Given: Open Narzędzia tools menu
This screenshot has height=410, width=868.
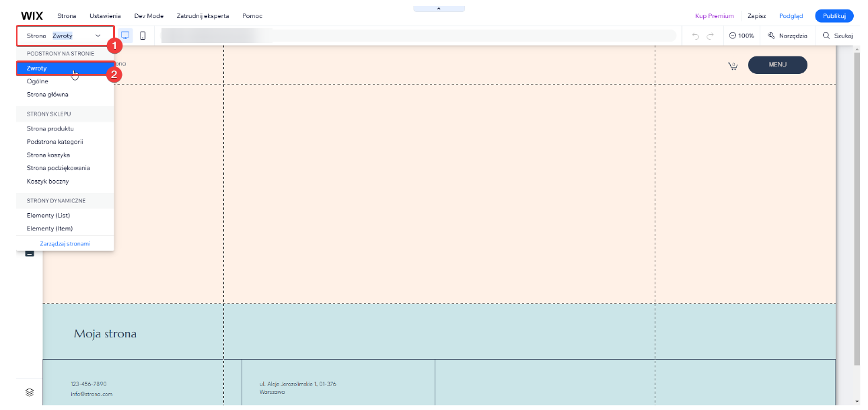Looking at the screenshot, I should click(x=787, y=36).
